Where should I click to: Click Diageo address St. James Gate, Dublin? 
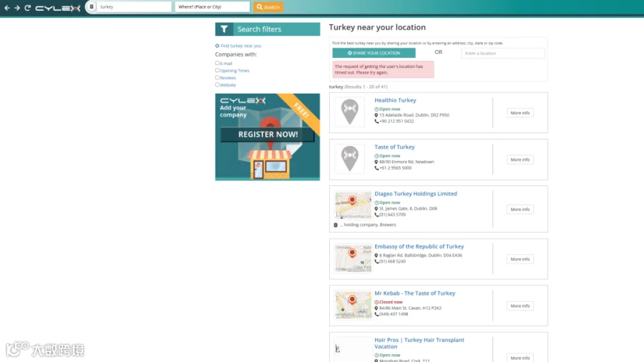[408, 208]
